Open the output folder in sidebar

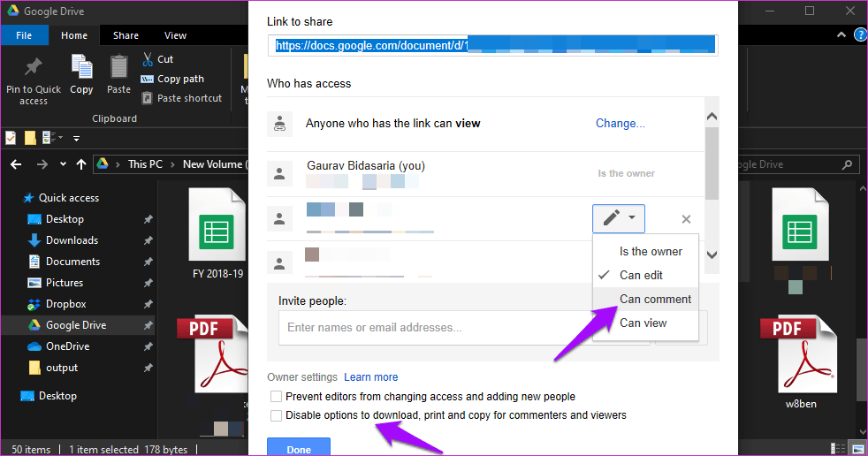click(x=62, y=368)
